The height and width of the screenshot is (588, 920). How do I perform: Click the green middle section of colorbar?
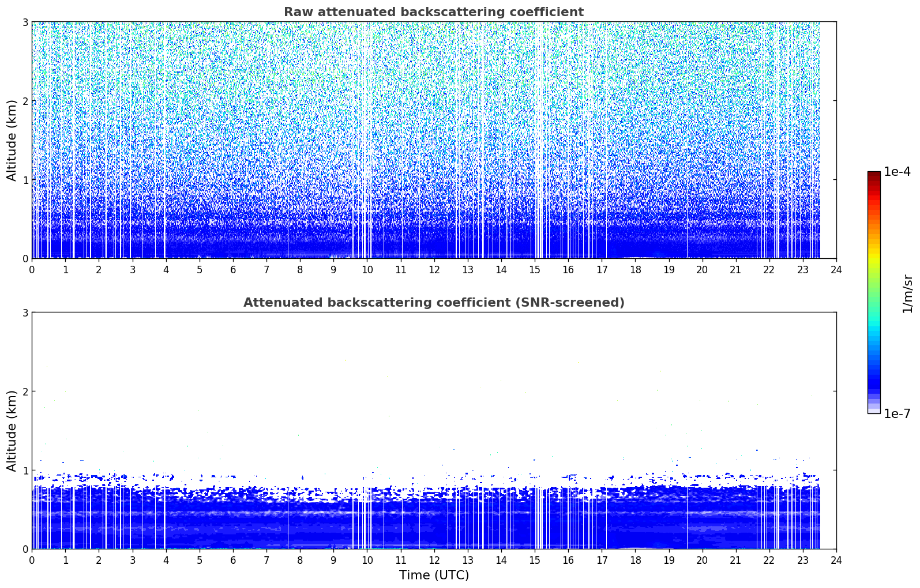(873, 288)
